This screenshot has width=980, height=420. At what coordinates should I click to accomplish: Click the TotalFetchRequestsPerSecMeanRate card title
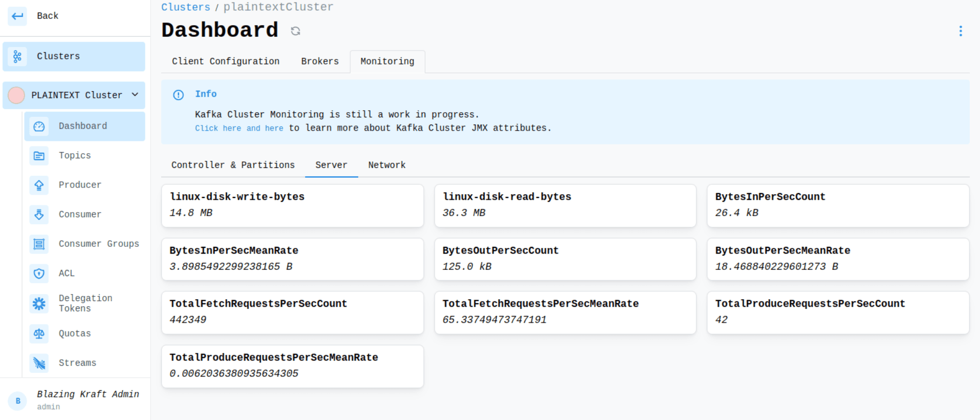[540, 304]
